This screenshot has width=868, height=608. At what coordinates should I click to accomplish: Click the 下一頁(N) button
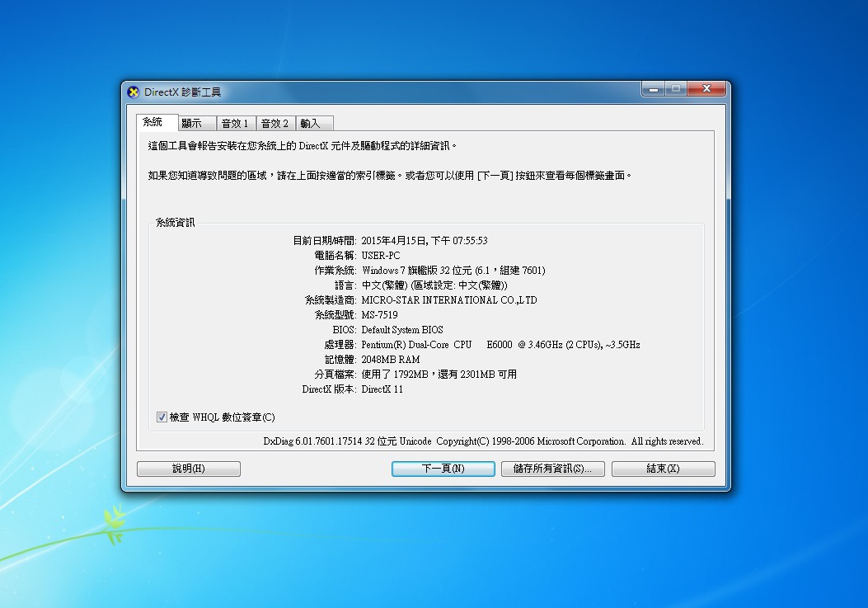click(x=443, y=469)
